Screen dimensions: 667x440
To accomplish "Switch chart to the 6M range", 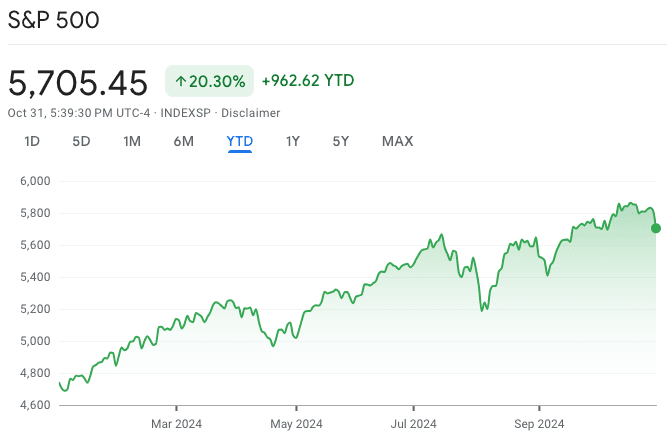I will [x=183, y=141].
